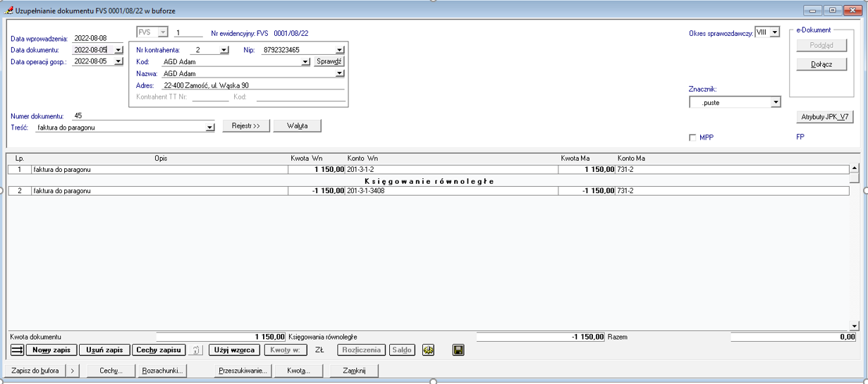Click Konto Wn cell 201-3-1-2
Screen dimensions: 868x384
click(451, 170)
